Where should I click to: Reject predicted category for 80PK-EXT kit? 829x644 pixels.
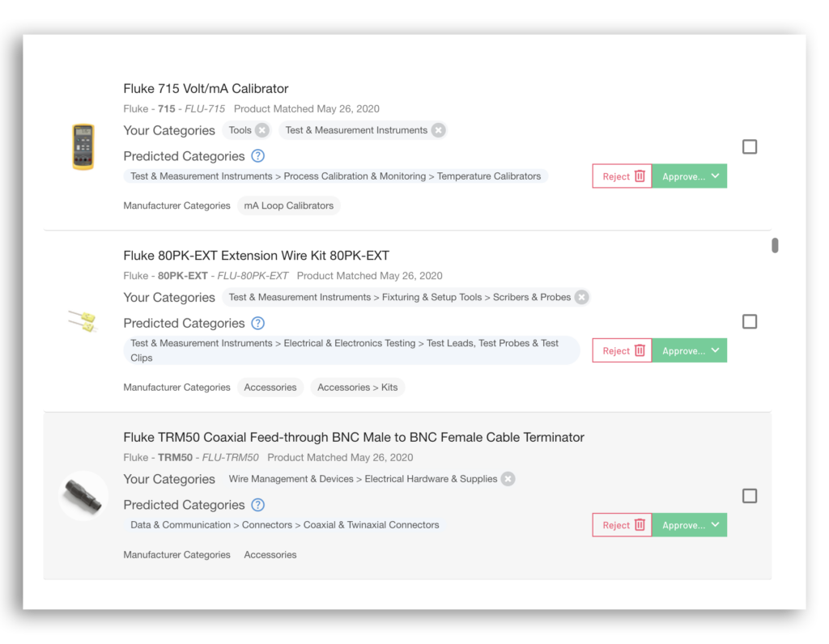point(622,351)
